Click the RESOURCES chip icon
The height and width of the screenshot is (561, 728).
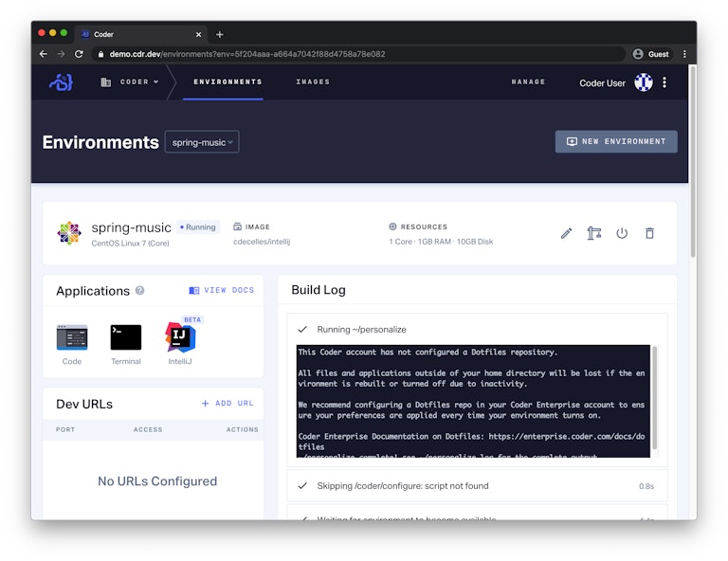pyautogui.click(x=392, y=226)
